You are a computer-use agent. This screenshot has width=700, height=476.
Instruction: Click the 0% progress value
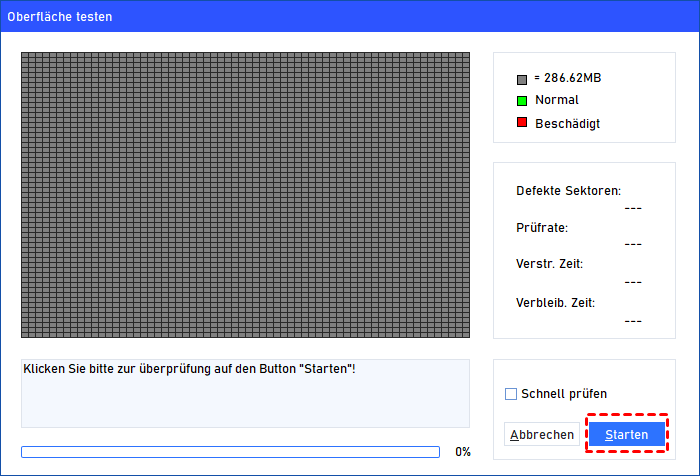(463, 452)
